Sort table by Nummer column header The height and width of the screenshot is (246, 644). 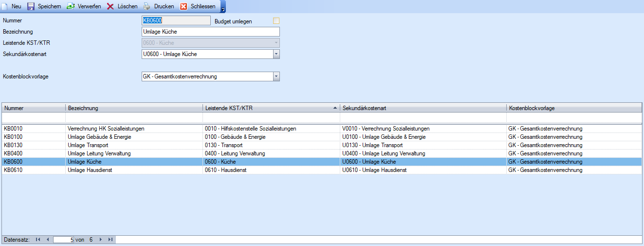coord(33,108)
